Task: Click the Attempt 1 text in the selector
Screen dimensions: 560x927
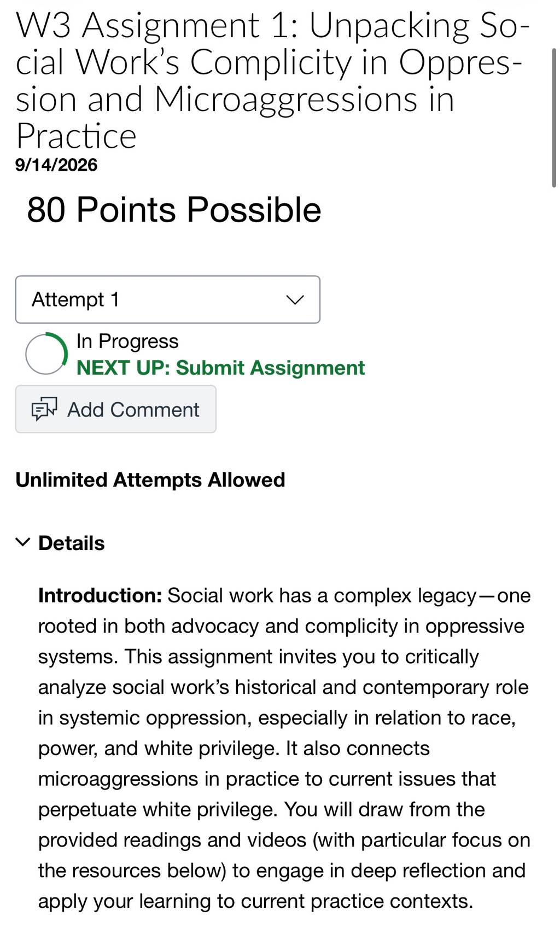Action: (75, 299)
